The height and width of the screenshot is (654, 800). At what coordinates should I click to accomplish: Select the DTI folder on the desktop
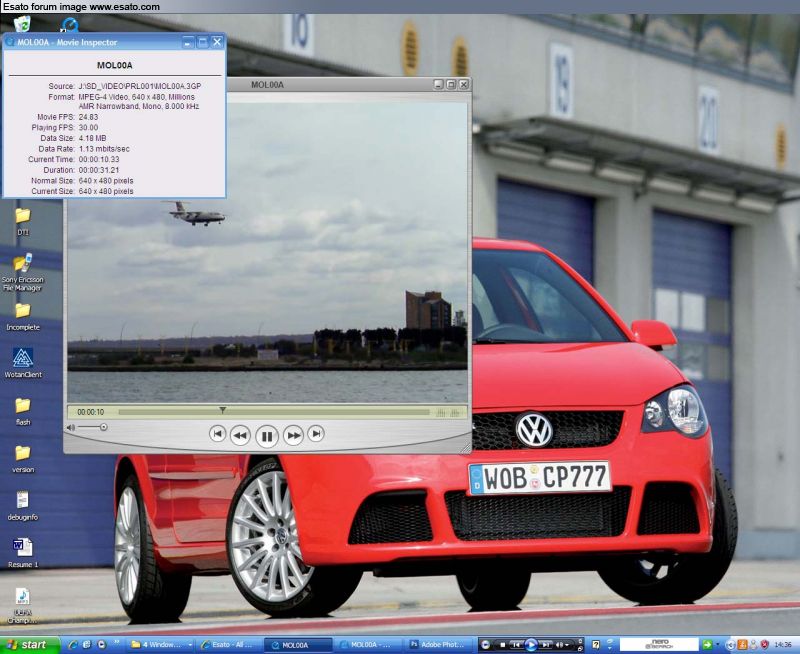click(22, 221)
